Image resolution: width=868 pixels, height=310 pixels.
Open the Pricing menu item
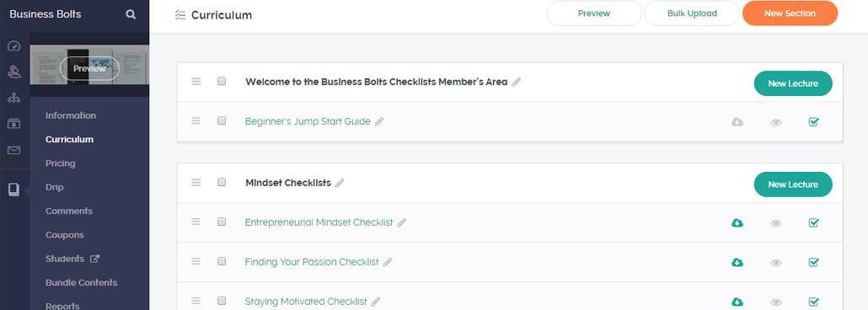point(61,163)
